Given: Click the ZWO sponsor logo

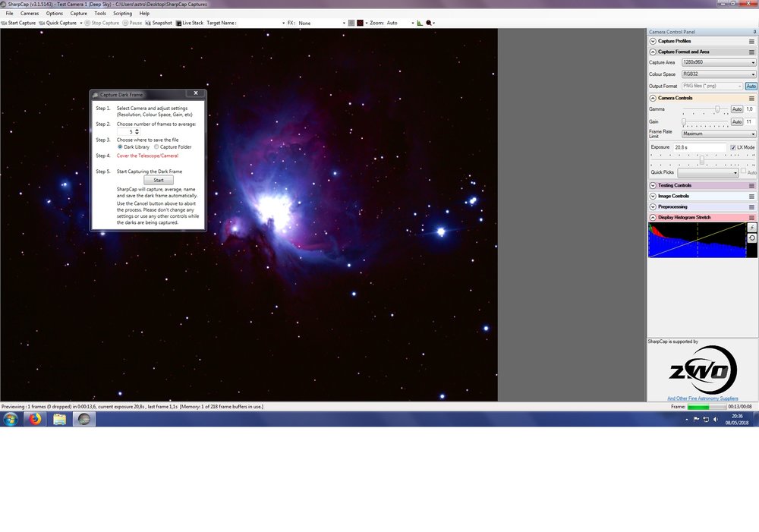Looking at the screenshot, I should (x=703, y=370).
